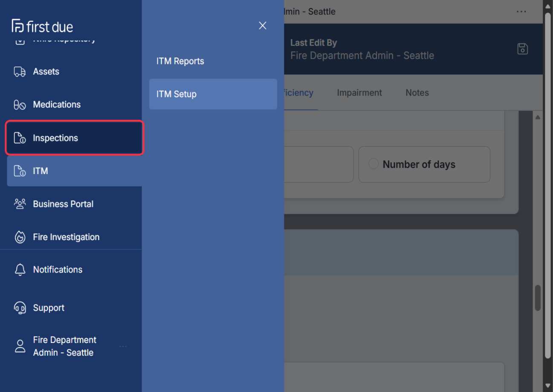Switch to the Impairment tab

coord(359,93)
